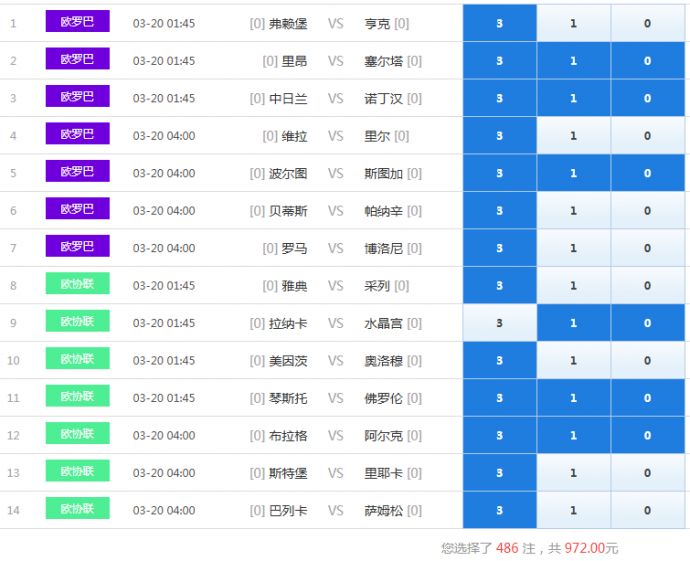Open the 帕纳辛 away team link
The image size is (690, 561).
coord(383,211)
